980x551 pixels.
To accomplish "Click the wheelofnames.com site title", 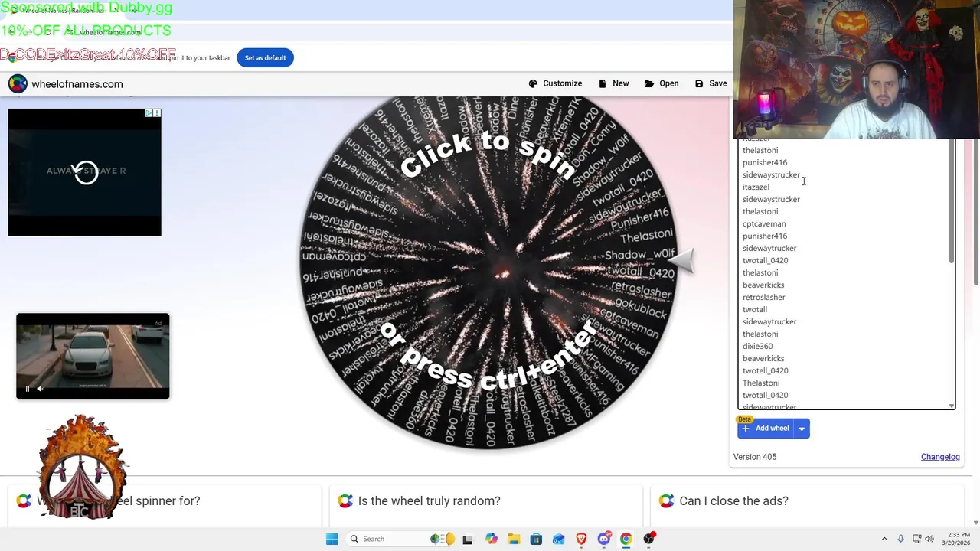I will click(77, 84).
